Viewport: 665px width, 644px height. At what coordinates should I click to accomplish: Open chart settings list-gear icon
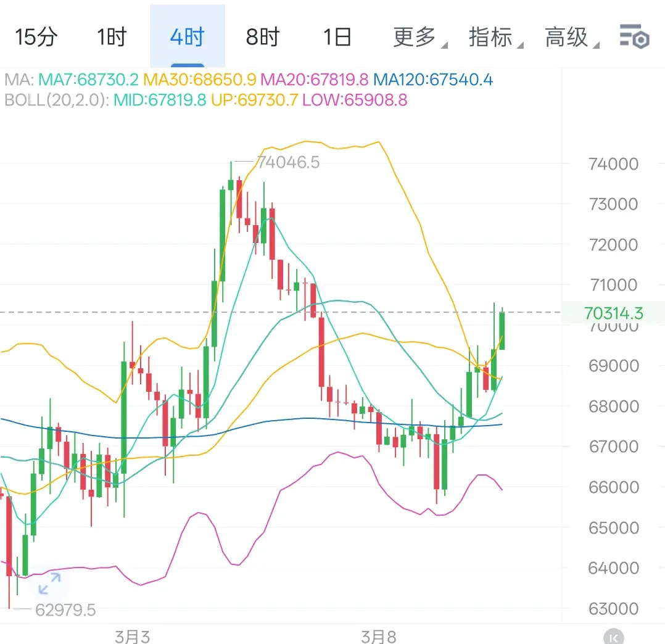[x=634, y=37]
